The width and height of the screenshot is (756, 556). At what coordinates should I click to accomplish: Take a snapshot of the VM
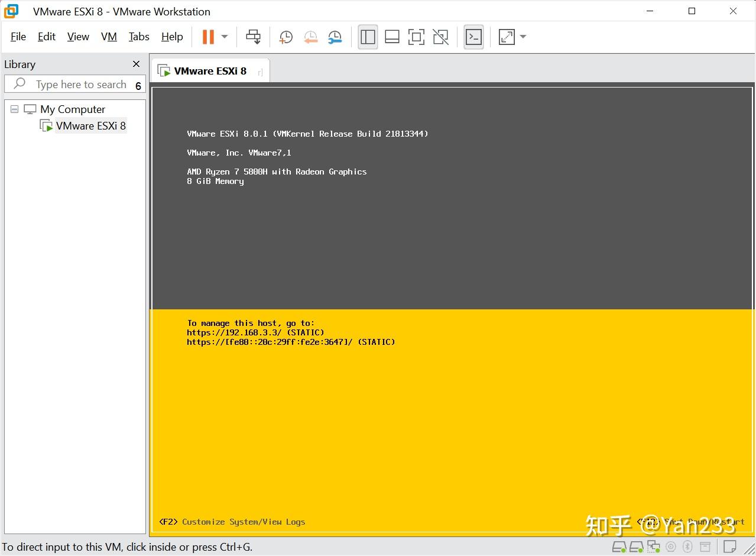point(285,37)
